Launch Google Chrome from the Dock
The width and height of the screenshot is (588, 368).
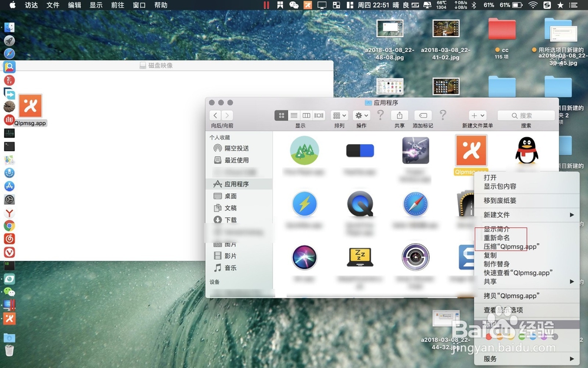click(x=9, y=226)
